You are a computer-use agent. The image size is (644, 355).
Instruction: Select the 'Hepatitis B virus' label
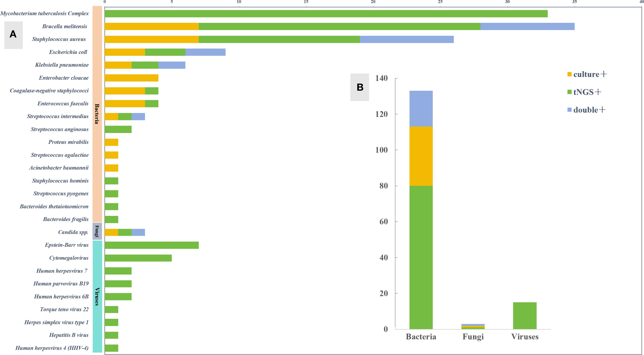[69, 335]
